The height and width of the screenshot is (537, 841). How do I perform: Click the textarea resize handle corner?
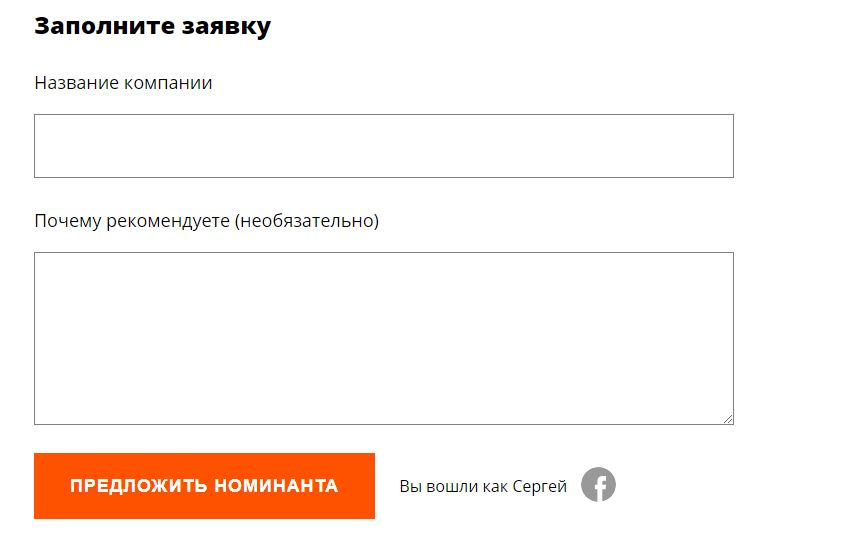(x=728, y=419)
